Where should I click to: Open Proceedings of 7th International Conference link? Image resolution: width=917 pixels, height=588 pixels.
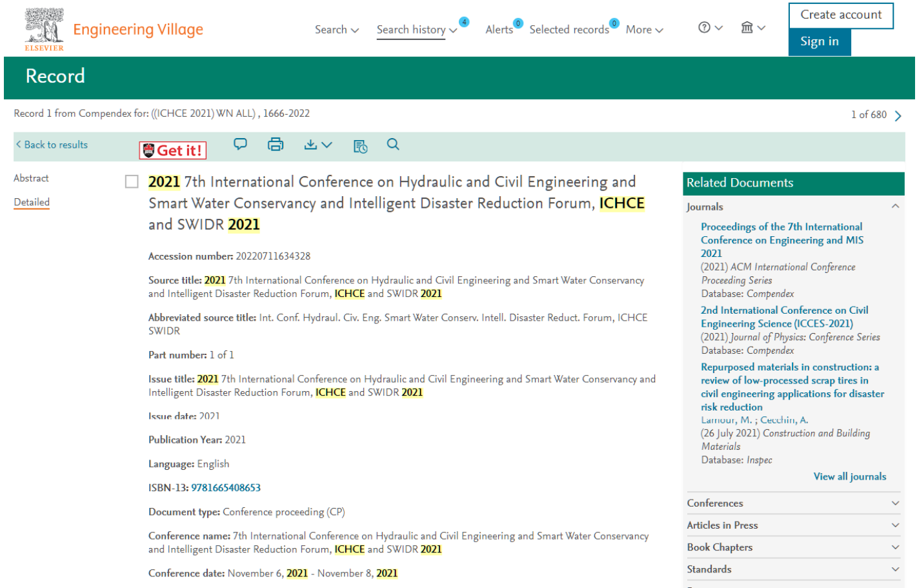[782, 240]
